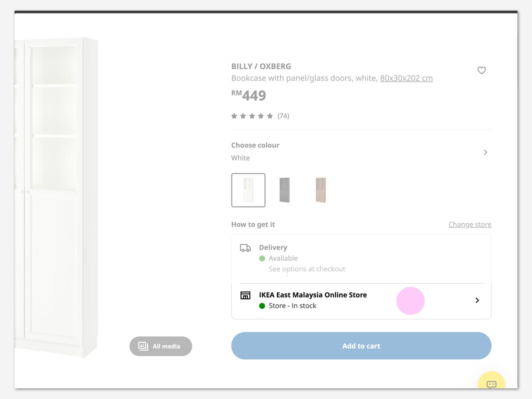Open the 80x30x202 cm size link
This screenshot has width=532, height=399.
(x=406, y=78)
